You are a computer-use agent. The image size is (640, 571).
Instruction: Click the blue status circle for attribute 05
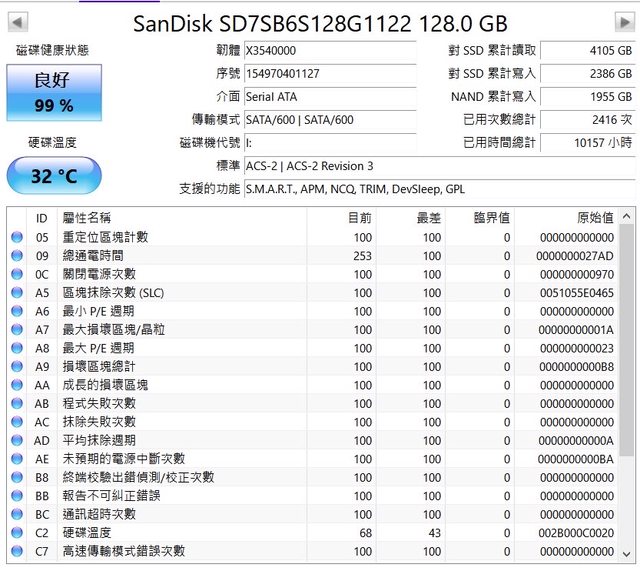[16, 237]
